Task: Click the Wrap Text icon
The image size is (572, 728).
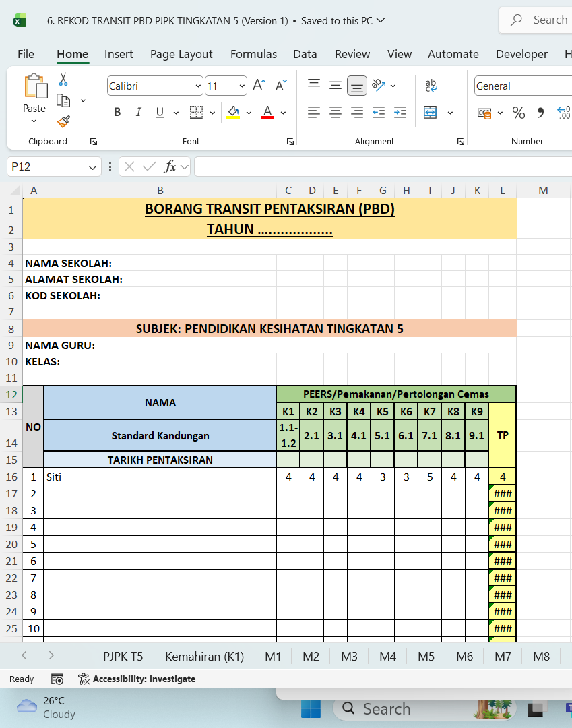Action: pyautogui.click(x=431, y=86)
